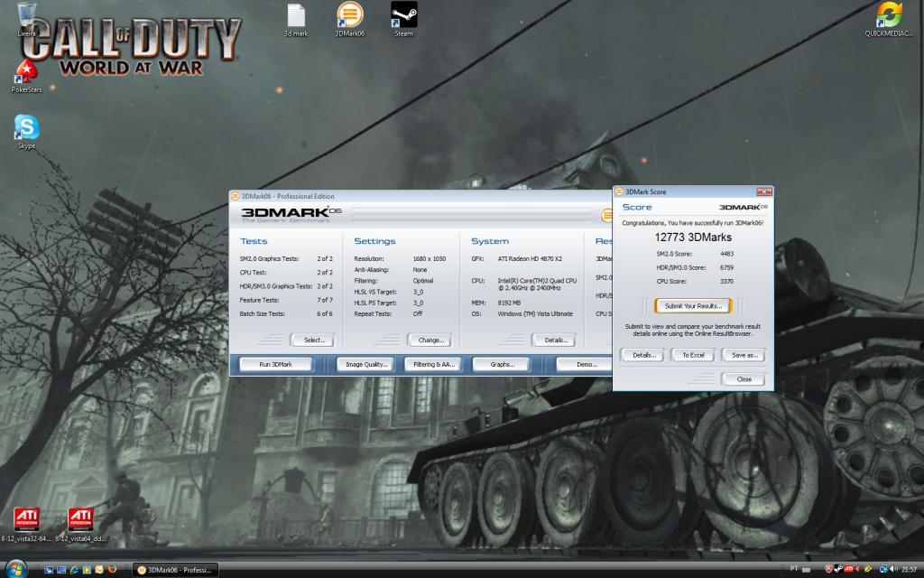924x578 pixels.
Task: Open the Skype desktop shortcut
Action: 26,131
